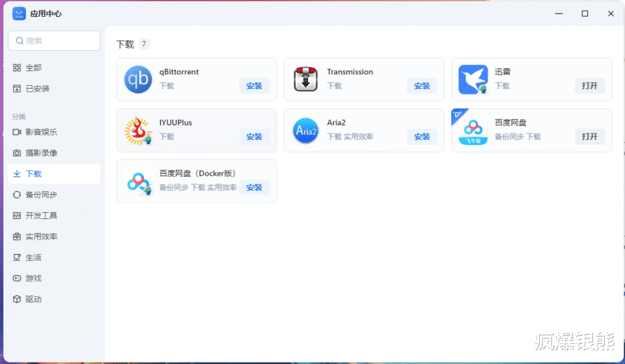Click the 下载 heading count badge 7
The height and width of the screenshot is (364, 625).
coord(144,44)
